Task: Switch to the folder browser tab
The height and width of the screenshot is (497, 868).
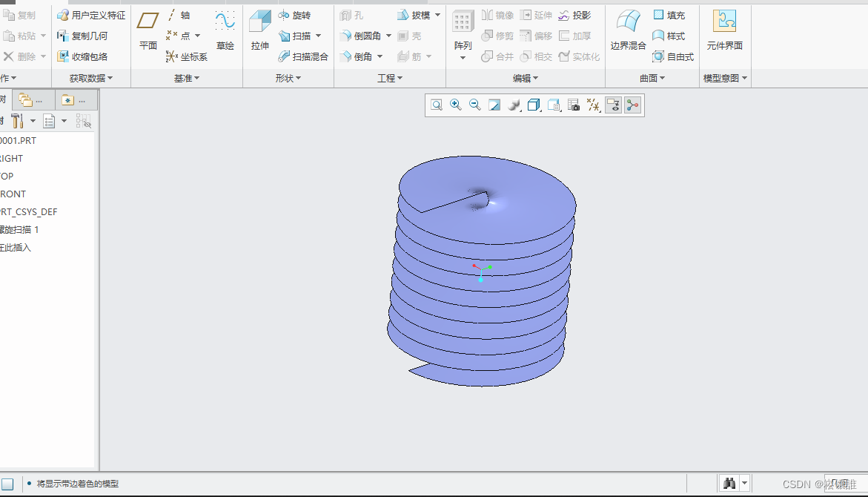Action: click(35, 100)
